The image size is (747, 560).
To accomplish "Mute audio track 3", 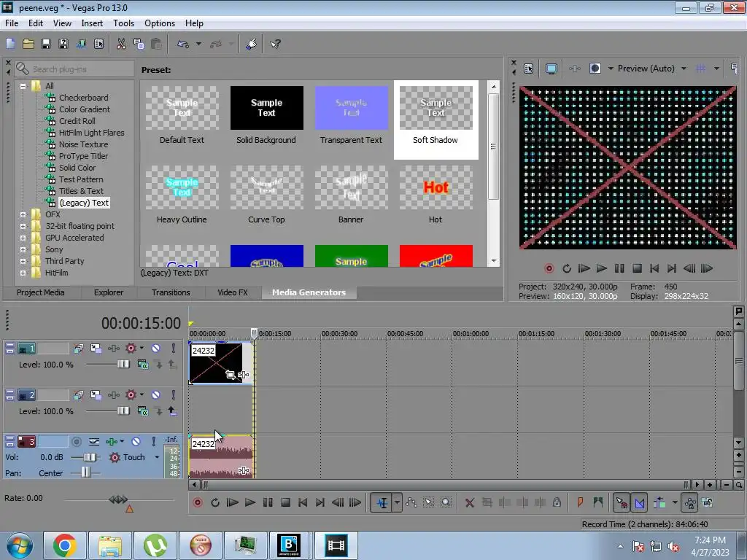I will click(136, 442).
